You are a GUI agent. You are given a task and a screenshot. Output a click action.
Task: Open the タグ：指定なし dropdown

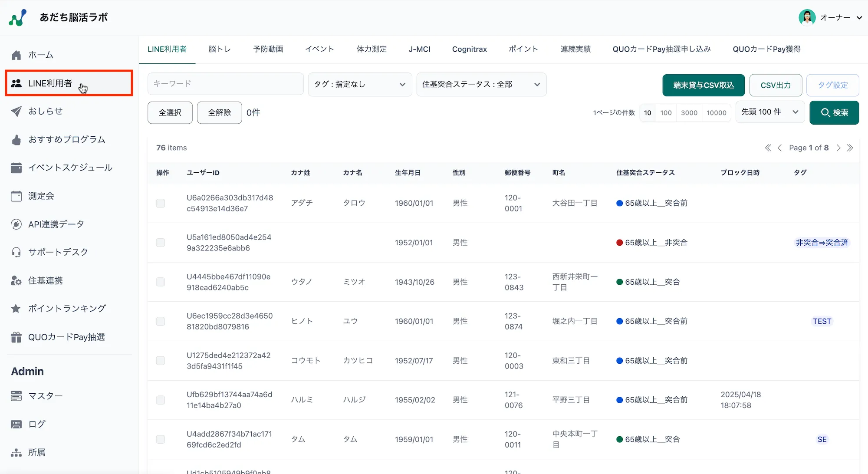tap(360, 84)
